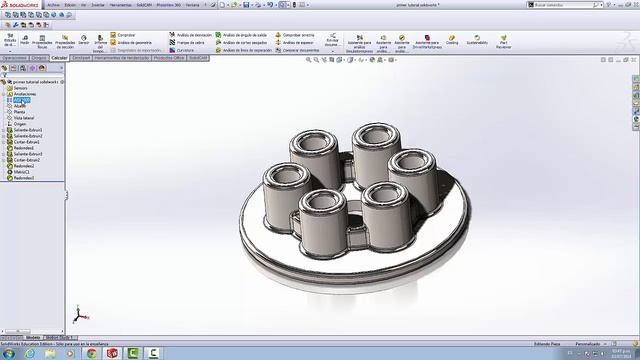Switch to Productos Office tab
640x360 pixels.
coord(169,58)
